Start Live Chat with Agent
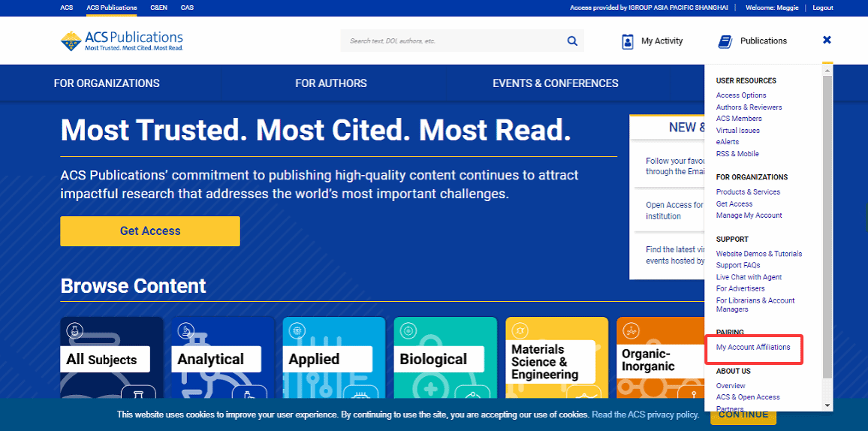 click(749, 276)
